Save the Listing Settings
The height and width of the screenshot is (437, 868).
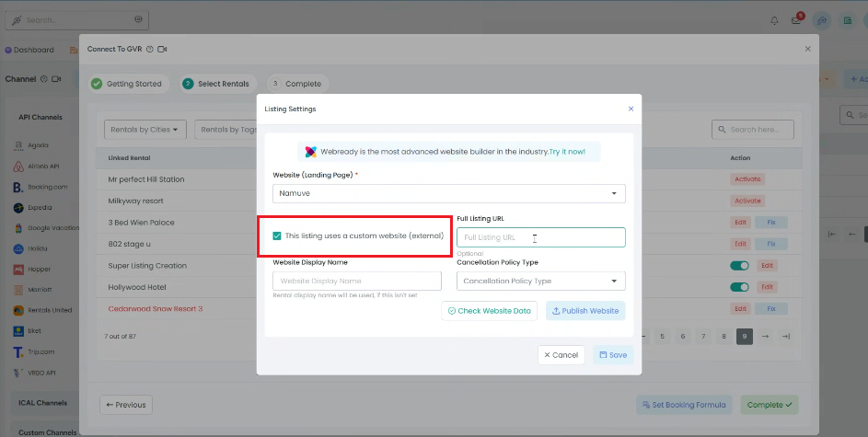[x=613, y=355]
